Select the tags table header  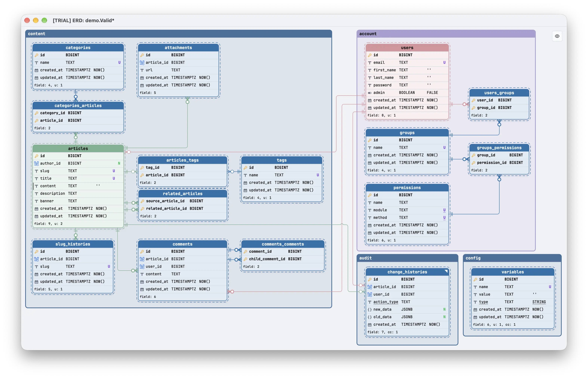[x=281, y=160]
